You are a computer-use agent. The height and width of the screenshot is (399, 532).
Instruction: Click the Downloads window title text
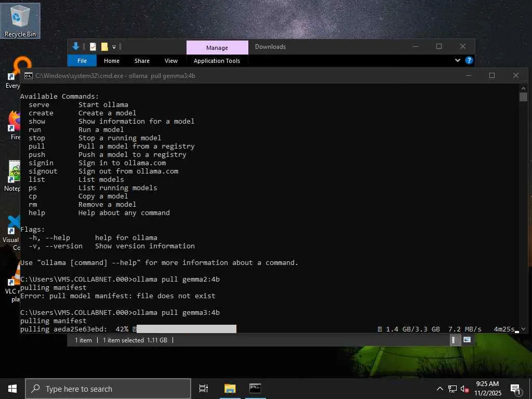point(270,47)
